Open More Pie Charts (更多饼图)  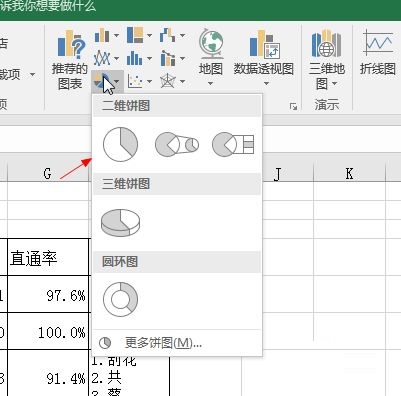tap(177, 343)
